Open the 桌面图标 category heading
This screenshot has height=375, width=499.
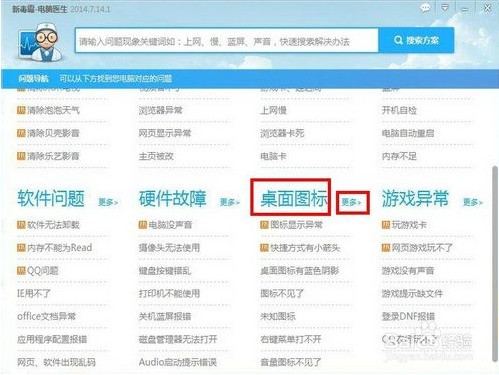click(294, 198)
